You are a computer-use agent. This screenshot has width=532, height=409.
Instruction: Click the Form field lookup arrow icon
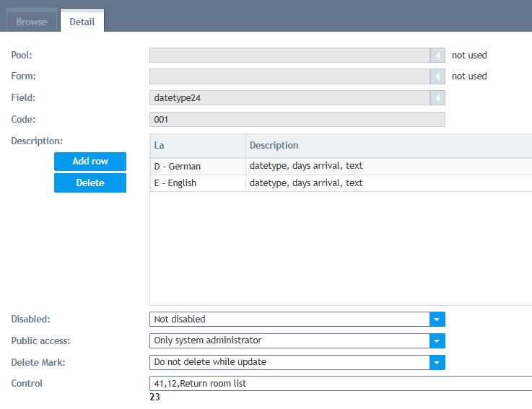pos(437,76)
